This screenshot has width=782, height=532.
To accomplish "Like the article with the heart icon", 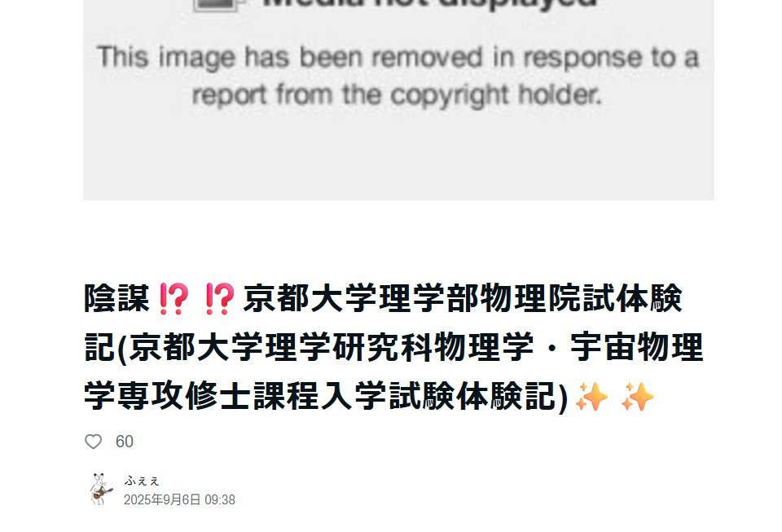I will [x=93, y=442].
